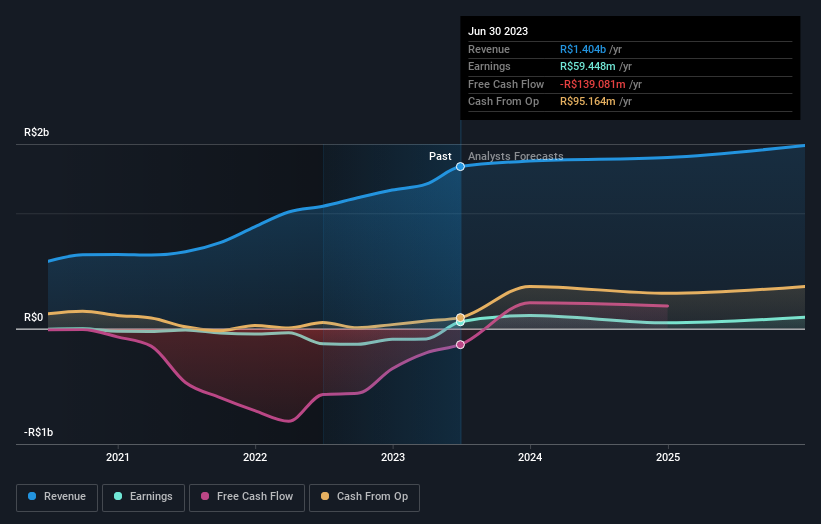Toggle the Cash From Op legend button
The image size is (821, 524).
pos(364,497)
